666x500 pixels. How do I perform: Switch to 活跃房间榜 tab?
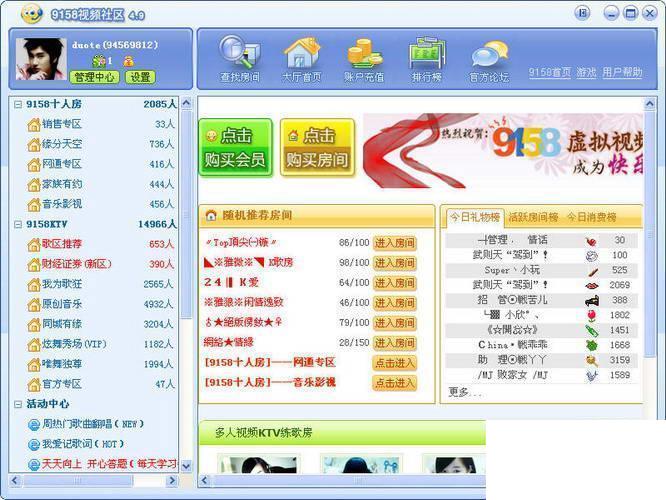pos(533,218)
